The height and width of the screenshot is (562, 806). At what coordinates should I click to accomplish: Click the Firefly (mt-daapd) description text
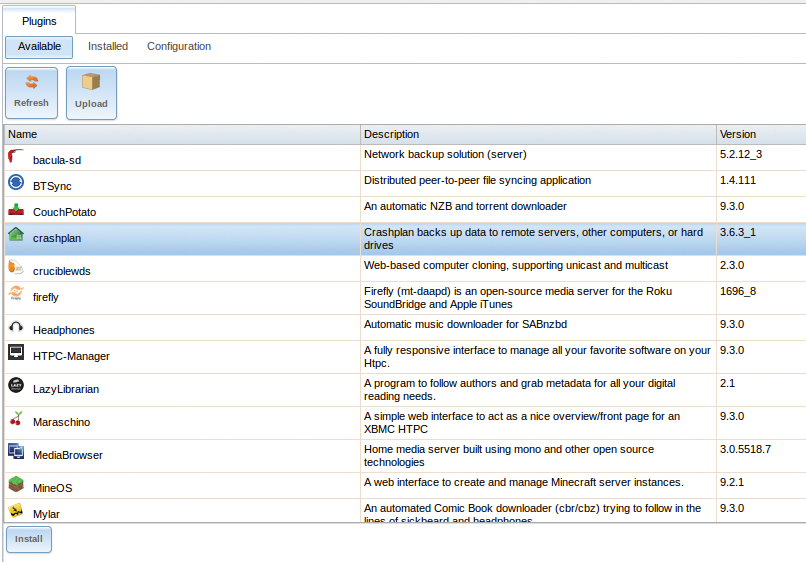click(518, 298)
